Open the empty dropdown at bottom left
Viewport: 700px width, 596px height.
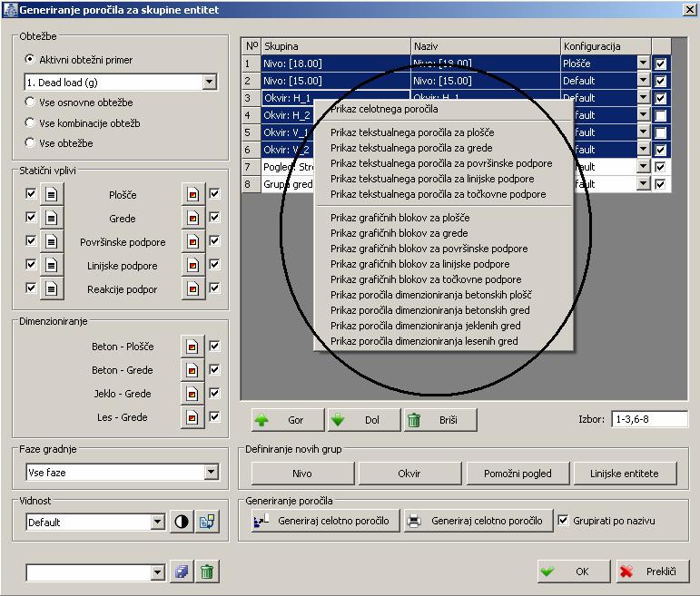pos(157,572)
